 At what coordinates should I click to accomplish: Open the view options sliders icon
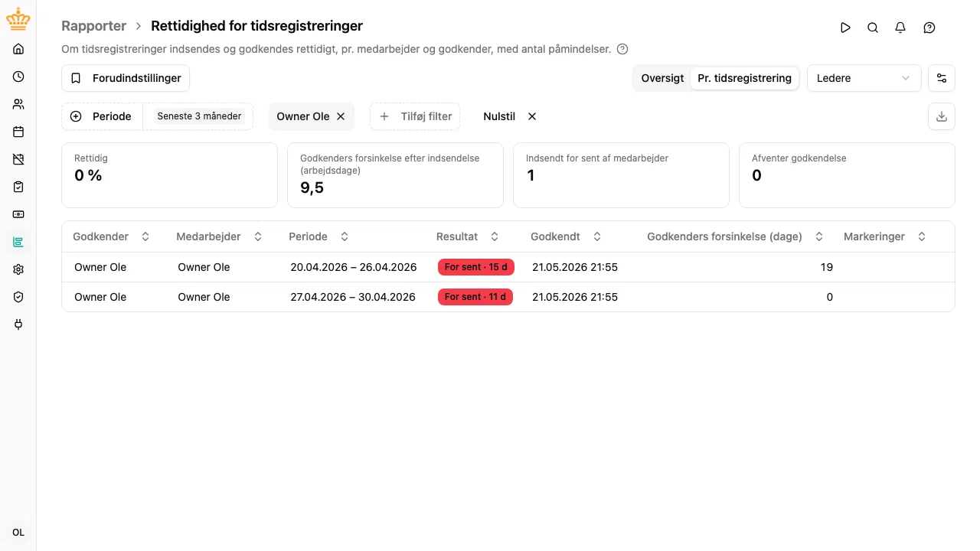pos(942,78)
